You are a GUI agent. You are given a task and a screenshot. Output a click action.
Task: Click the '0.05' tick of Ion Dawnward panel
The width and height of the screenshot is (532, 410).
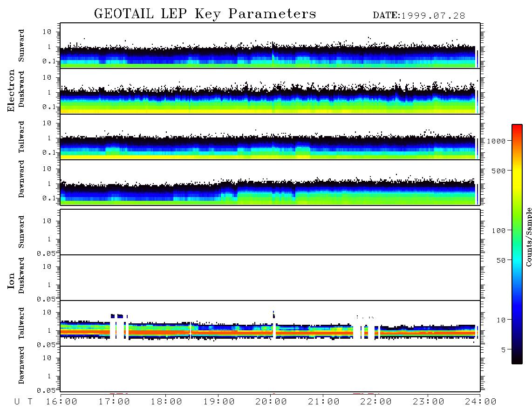coord(46,390)
